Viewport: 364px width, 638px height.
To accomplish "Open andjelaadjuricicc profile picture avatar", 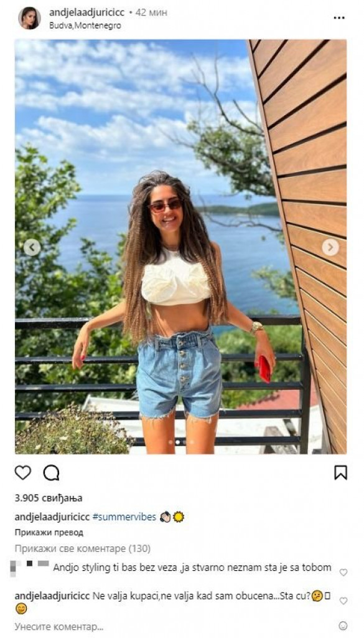I will [x=29, y=18].
